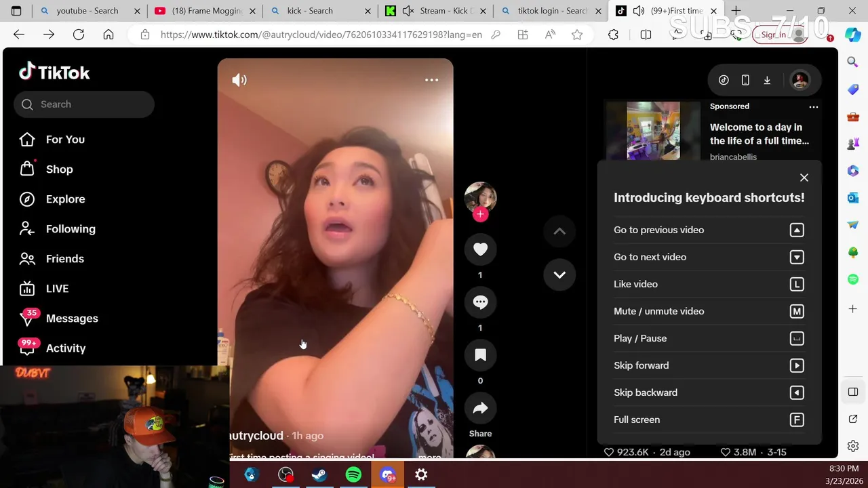Open the Get Coins icon in top pill
This screenshot has height=488, width=868.
[724, 80]
